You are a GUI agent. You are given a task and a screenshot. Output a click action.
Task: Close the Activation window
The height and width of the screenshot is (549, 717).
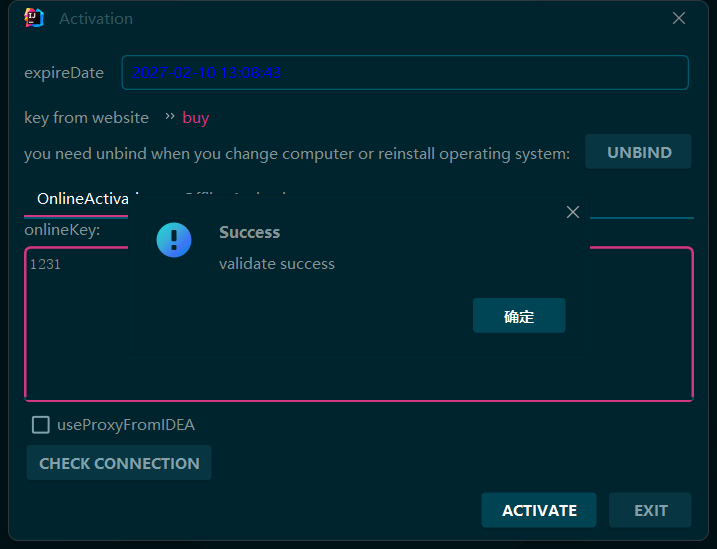[679, 18]
